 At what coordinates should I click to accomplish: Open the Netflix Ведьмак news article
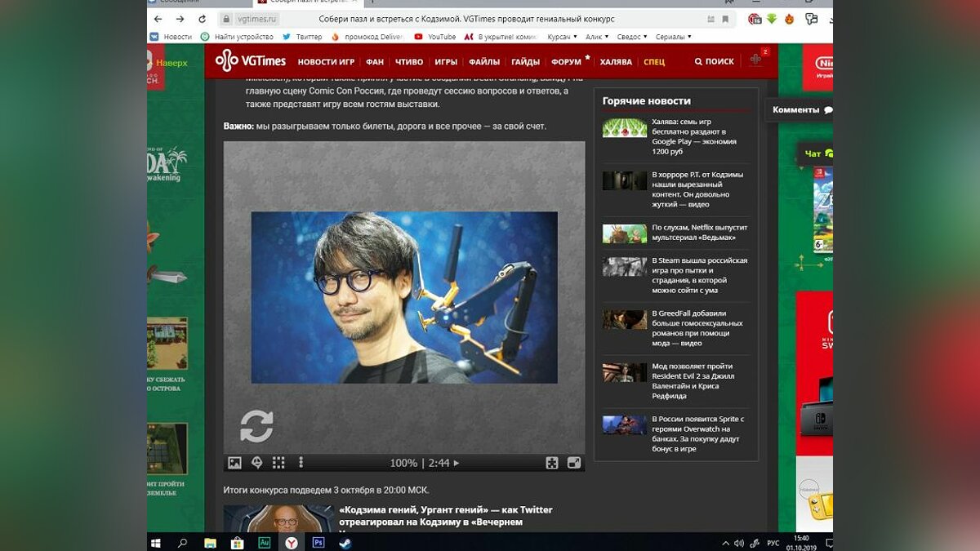tap(699, 233)
